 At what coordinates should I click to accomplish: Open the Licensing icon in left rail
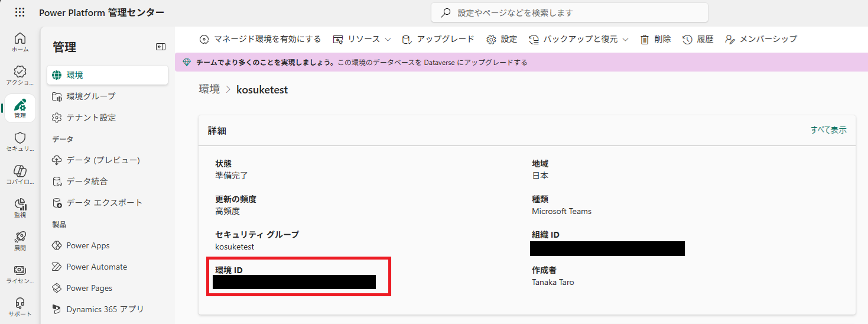(20, 274)
